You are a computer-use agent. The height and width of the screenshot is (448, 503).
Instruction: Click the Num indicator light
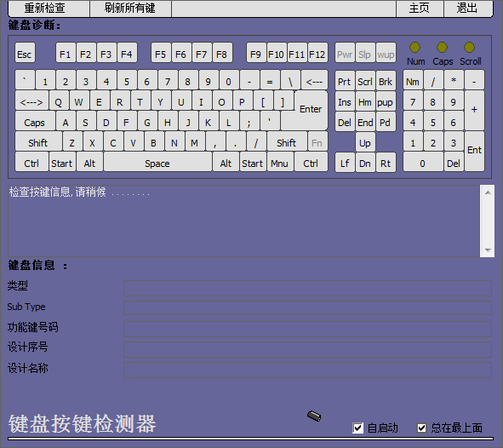(x=414, y=47)
